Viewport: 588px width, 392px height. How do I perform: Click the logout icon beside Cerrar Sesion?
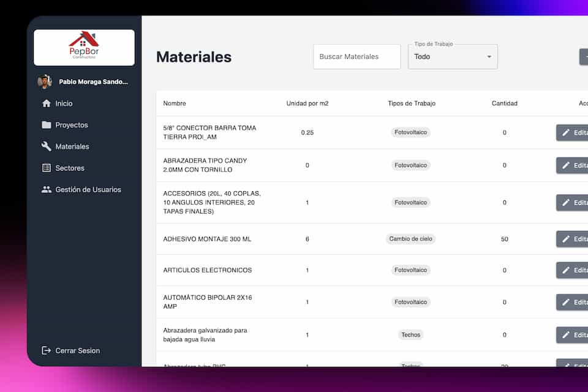click(x=45, y=350)
